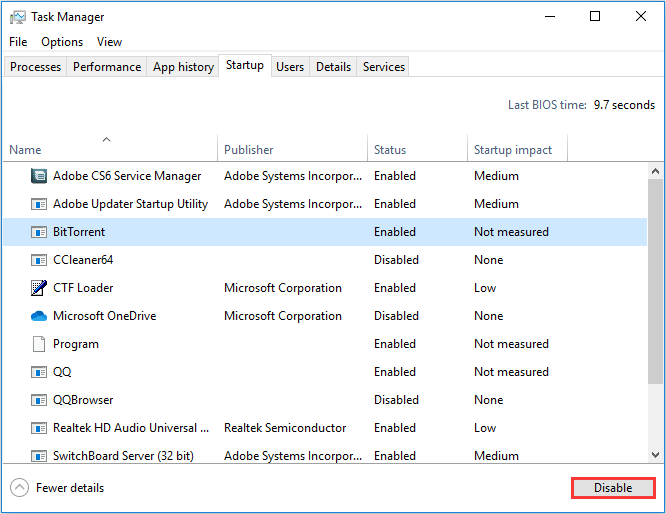This screenshot has height=514, width=666.
Task: Maximize the Task Manager window
Action: [595, 17]
